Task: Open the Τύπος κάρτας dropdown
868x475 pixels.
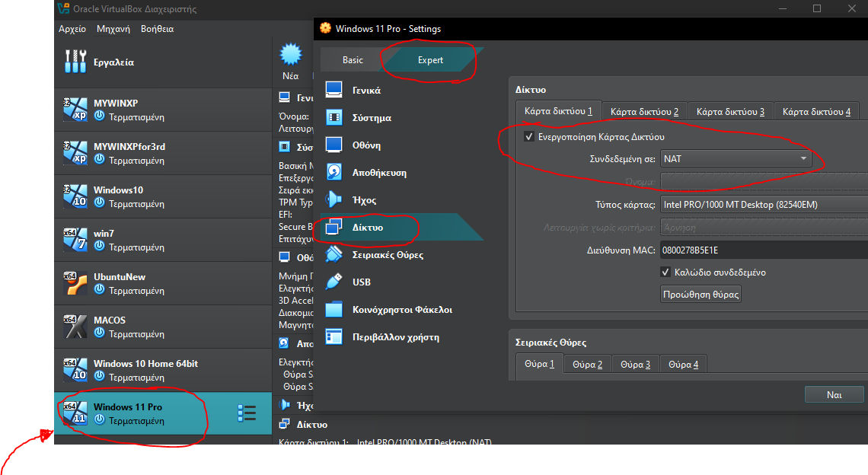Action: click(764, 204)
